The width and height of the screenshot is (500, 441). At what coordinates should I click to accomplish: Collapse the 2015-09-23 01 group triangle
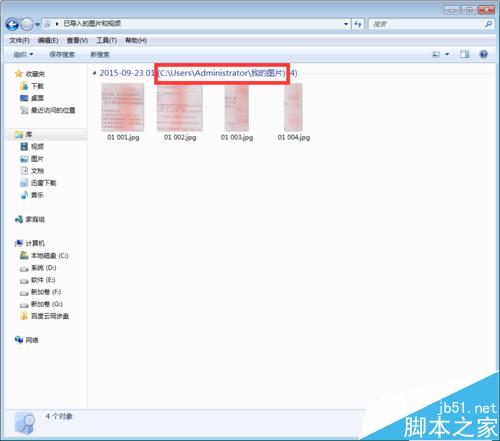pos(94,73)
